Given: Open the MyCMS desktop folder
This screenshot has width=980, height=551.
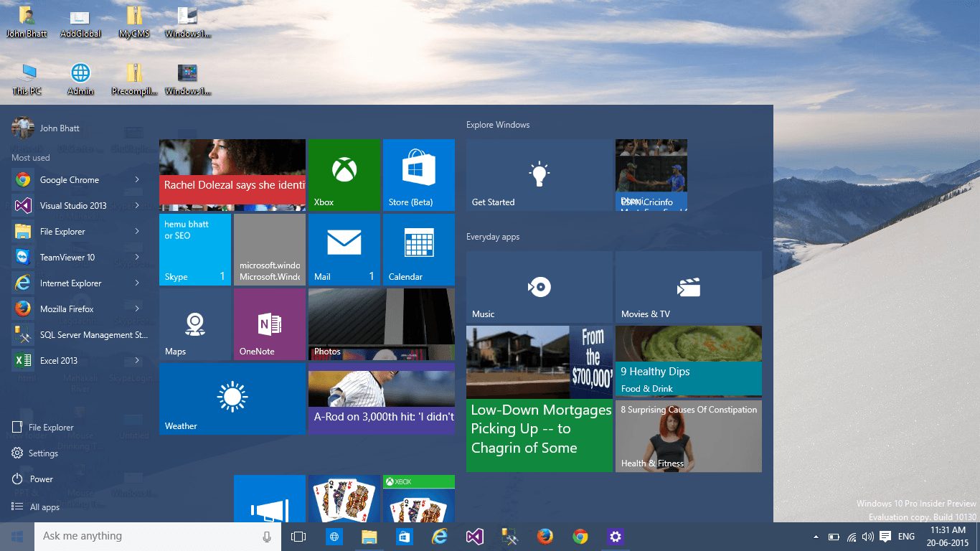Looking at the screenshot, I should [134, 22].
